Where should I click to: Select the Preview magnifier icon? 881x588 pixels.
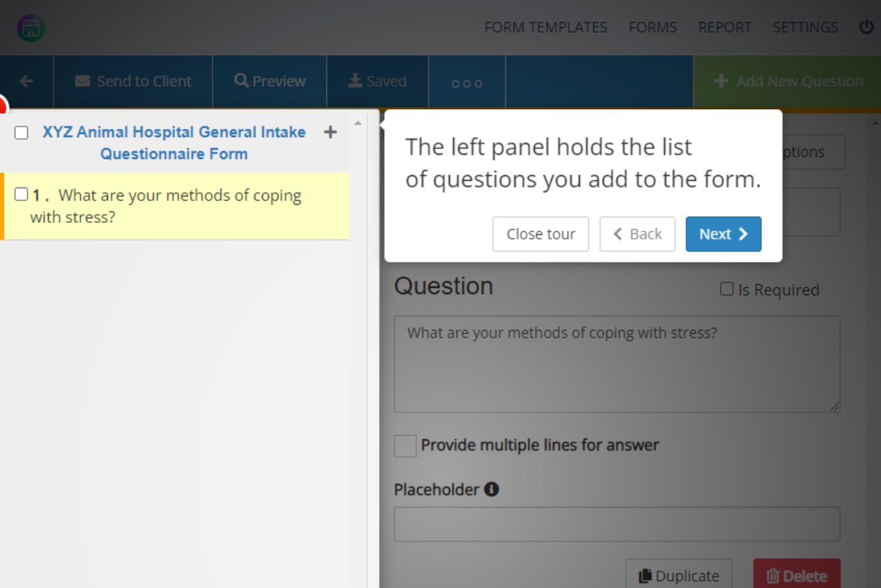[x=241, y=80]
